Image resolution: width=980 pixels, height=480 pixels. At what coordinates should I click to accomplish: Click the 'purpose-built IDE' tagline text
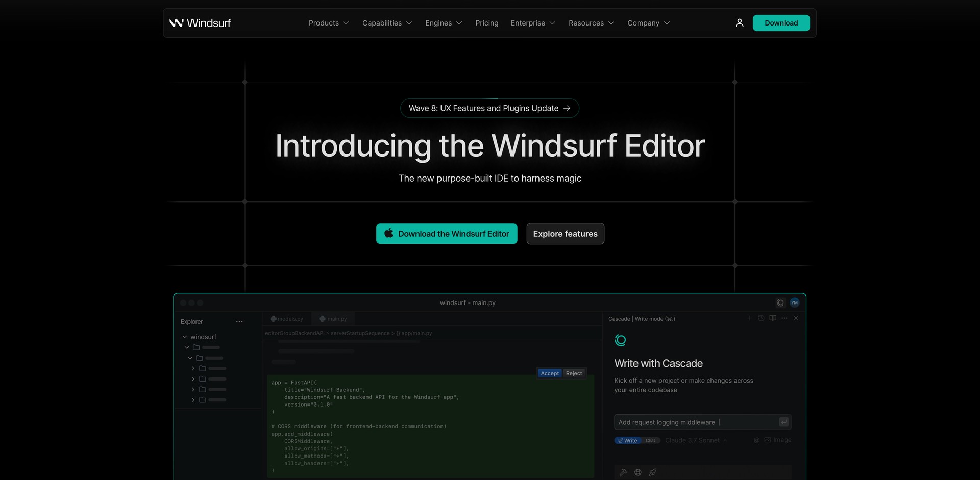[490, 178]
